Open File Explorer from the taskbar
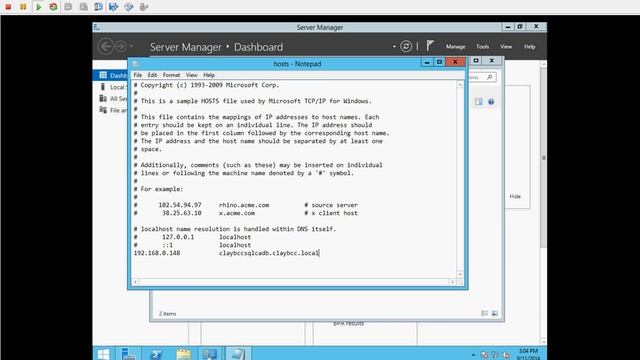The width and height of the screenshot is (640, 360). pos(183,354)
